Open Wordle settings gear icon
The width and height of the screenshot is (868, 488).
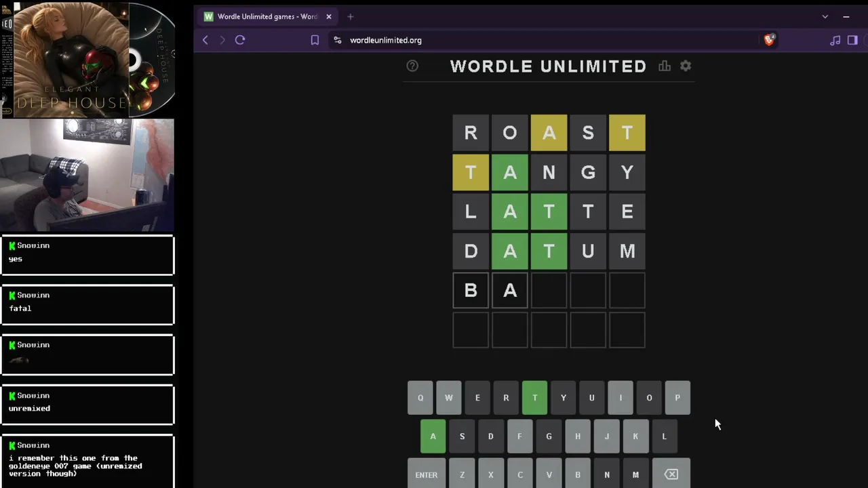pos(686,66)
